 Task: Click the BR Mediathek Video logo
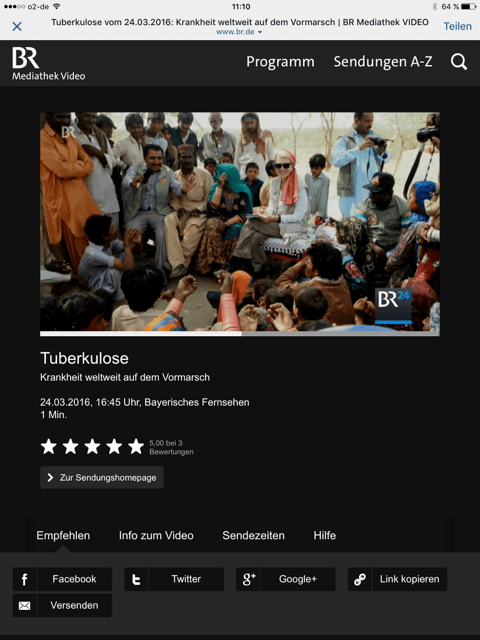tap(48, 63)
